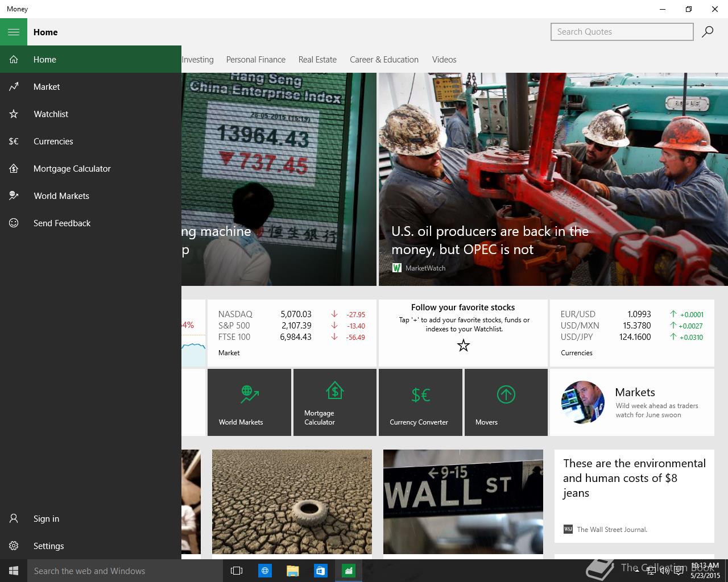Open the U.S. oil producers headline
This screenshot has width=728, height=582.
click(490, 240)
